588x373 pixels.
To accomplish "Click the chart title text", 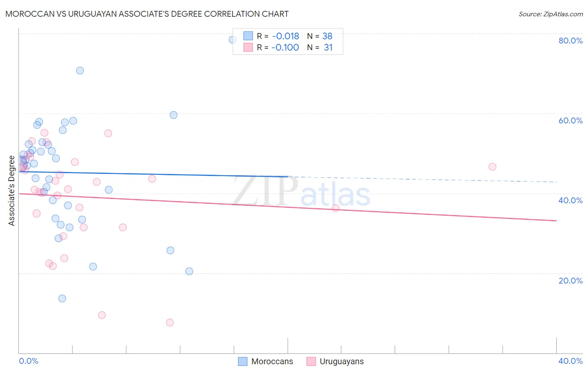I will (147, 14).
